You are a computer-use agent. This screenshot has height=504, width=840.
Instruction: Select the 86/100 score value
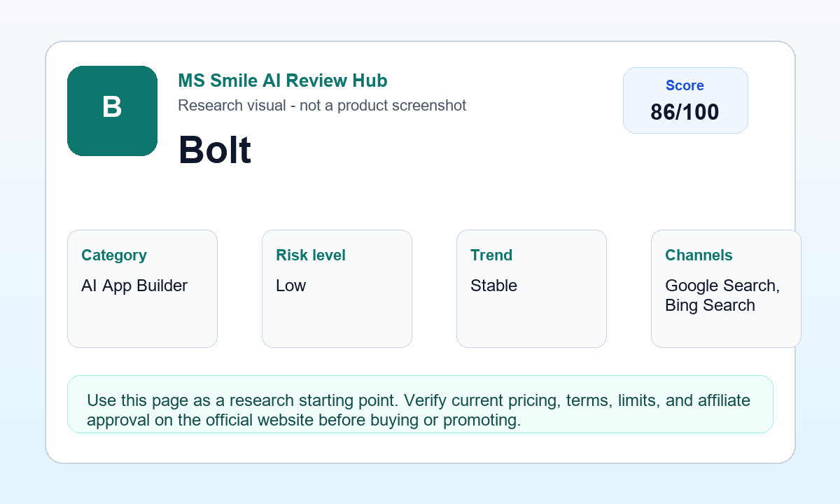pos(685,112)
